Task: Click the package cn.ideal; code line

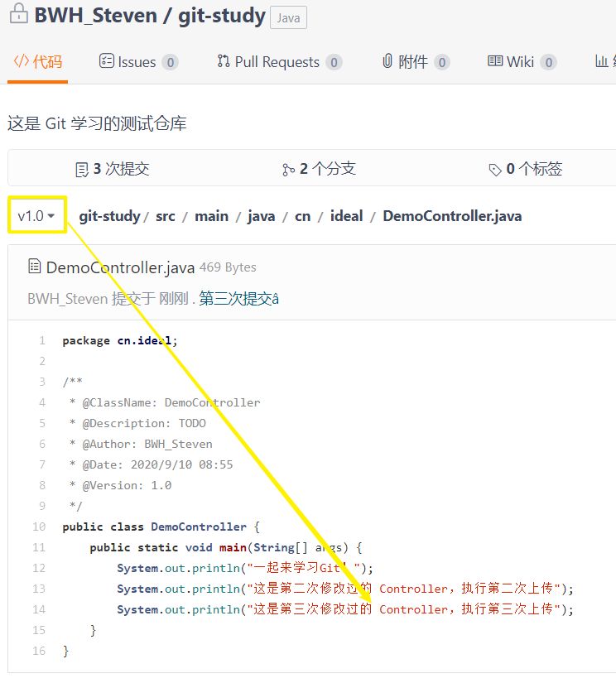Action: [x=120, y=340]
